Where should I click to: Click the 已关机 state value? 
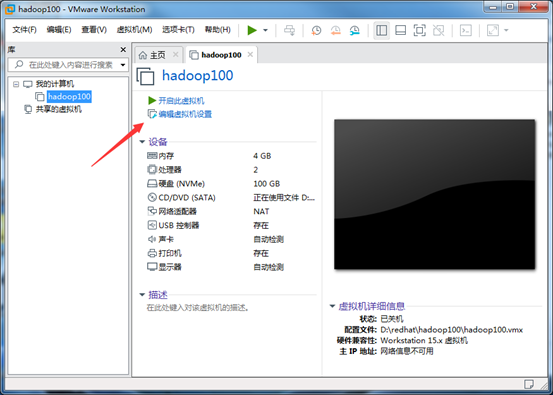pos(391,319)
